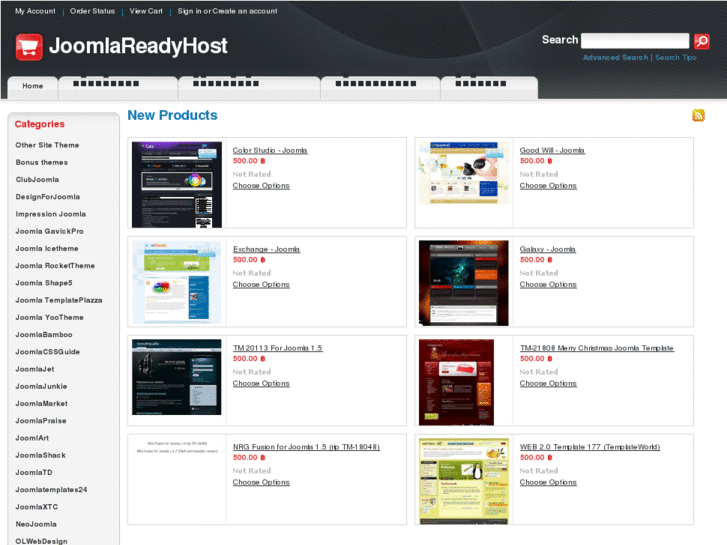Open Advanced Search link

(x=615, y=58)
